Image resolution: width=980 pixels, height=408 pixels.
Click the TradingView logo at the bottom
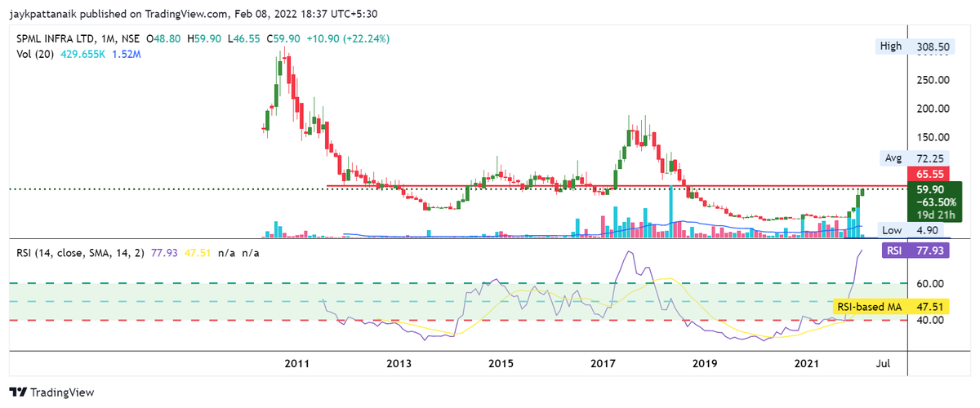click(51, 392)
